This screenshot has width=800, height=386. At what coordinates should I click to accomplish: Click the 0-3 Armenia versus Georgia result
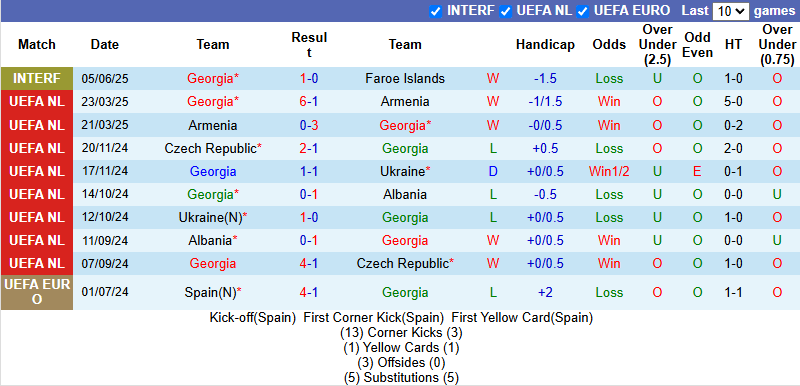309,125
